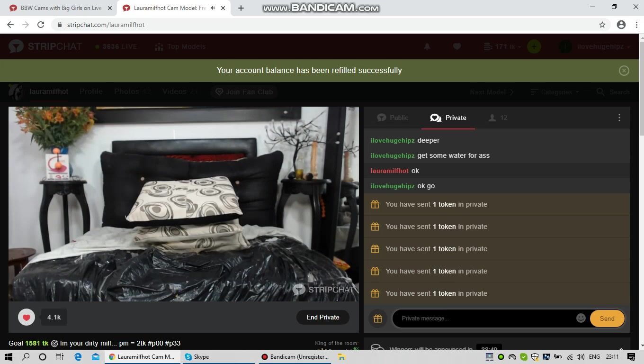Open the emoji picker in message box

tap(581, 318)
